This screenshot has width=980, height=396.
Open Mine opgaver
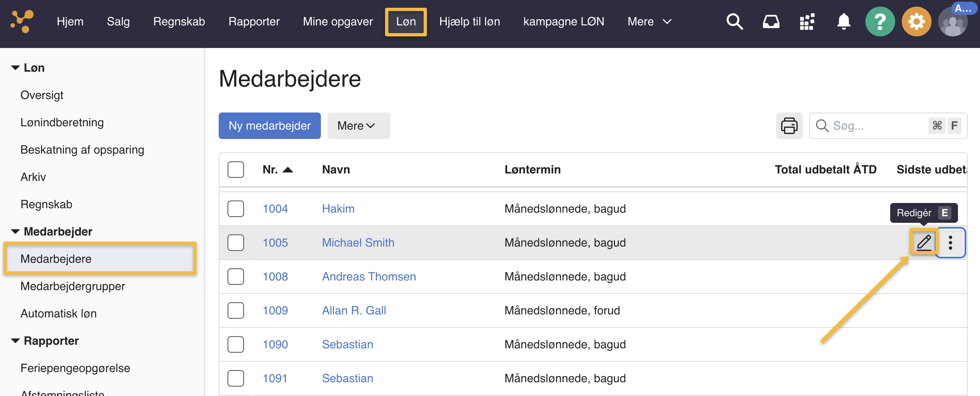point(338,22)
